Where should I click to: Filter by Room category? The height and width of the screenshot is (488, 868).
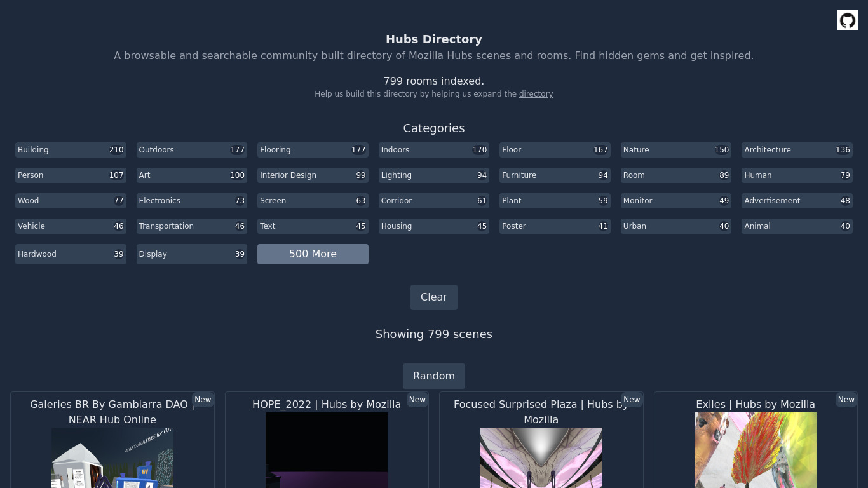[x=676, y=175]
